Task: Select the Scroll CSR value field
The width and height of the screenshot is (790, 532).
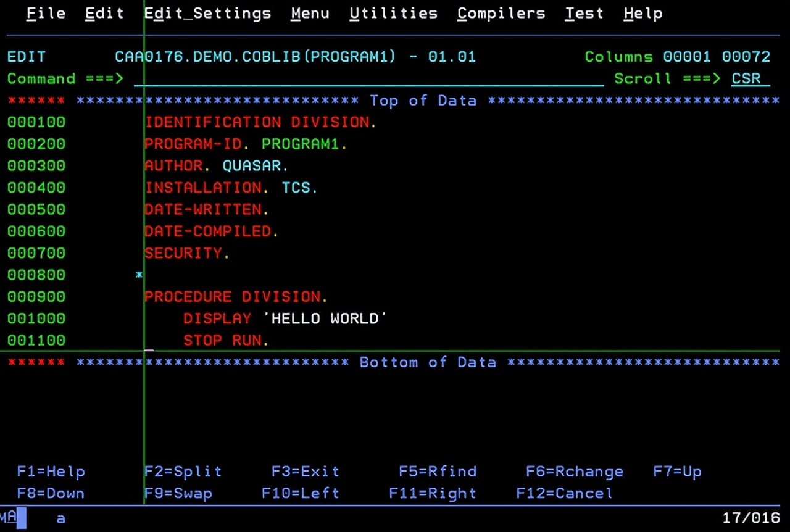Action: point(750,78)
